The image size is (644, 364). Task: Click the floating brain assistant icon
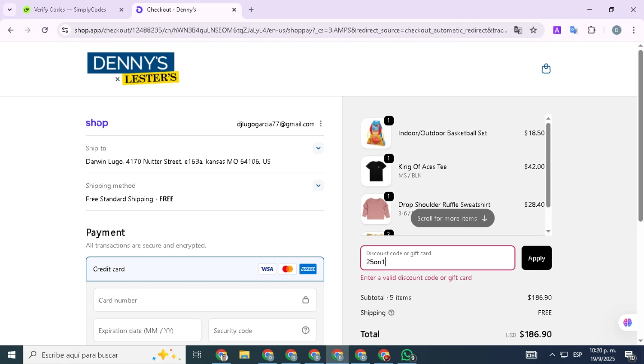pyautogui.click(x=627, y=322)
